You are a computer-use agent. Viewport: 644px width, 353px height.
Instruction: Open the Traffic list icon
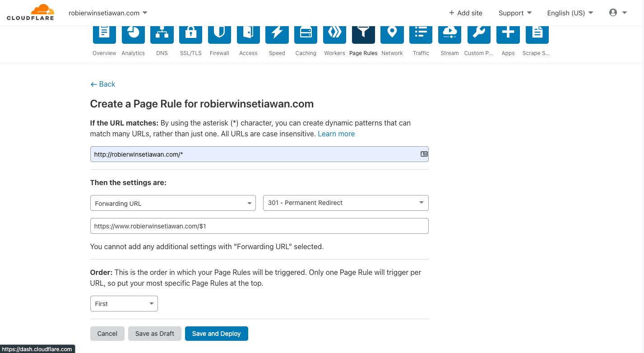421,35
